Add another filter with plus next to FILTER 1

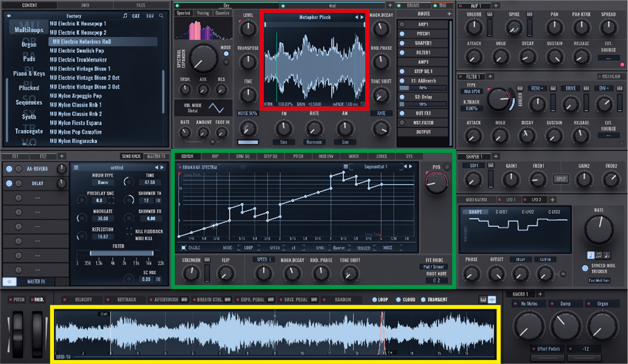491,77
